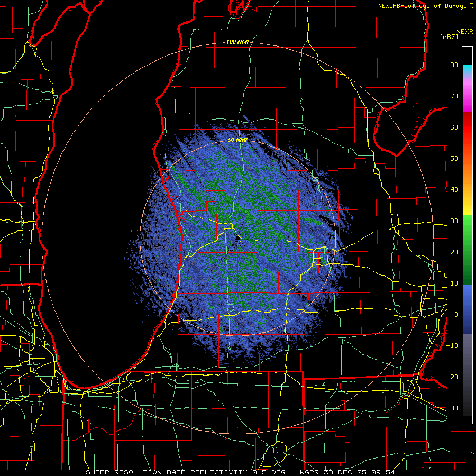Viewport: 476px width, 476px height.
Task: Click the 10 dBZ scale value
Action: (x=454, y=283)
